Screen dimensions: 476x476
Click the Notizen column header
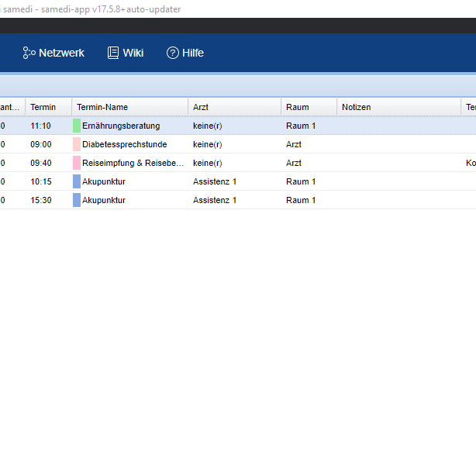357,107
